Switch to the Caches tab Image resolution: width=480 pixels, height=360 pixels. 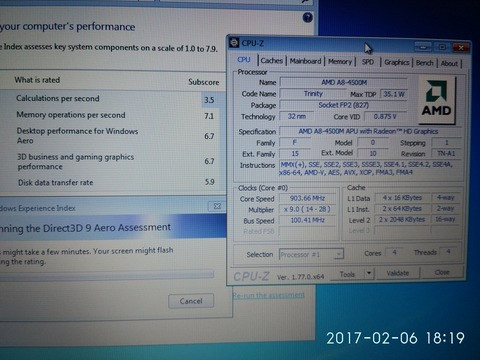(272, 61)
